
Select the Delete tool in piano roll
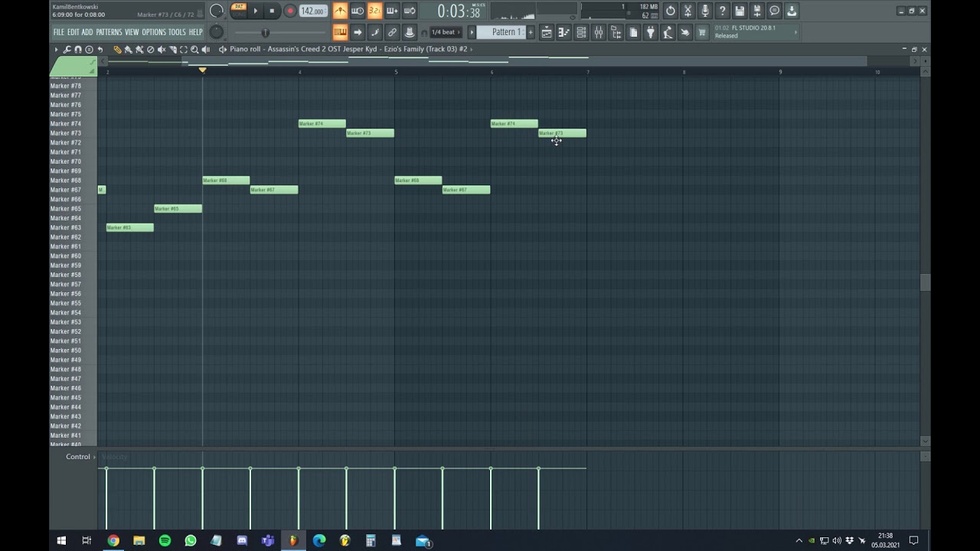[150, 49]
